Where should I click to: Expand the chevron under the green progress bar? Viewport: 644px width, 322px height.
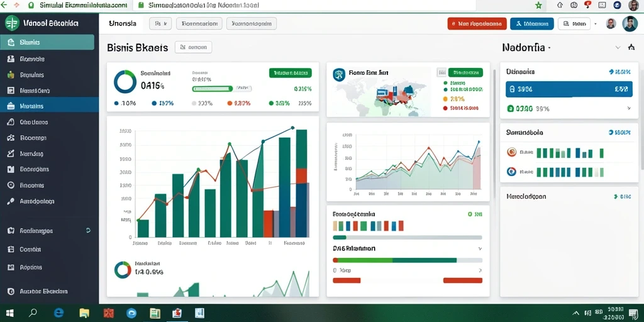479,270
